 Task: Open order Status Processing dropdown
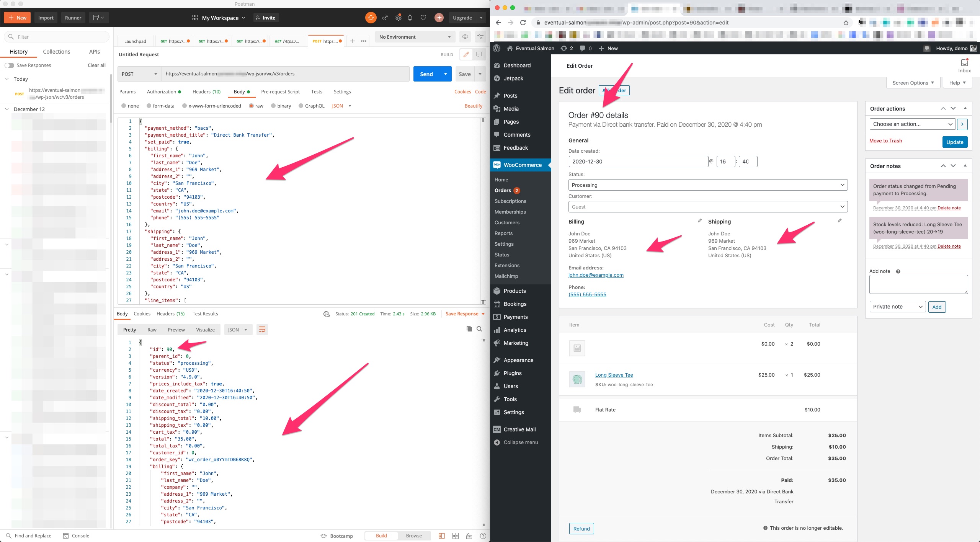(x=708, y=185)
